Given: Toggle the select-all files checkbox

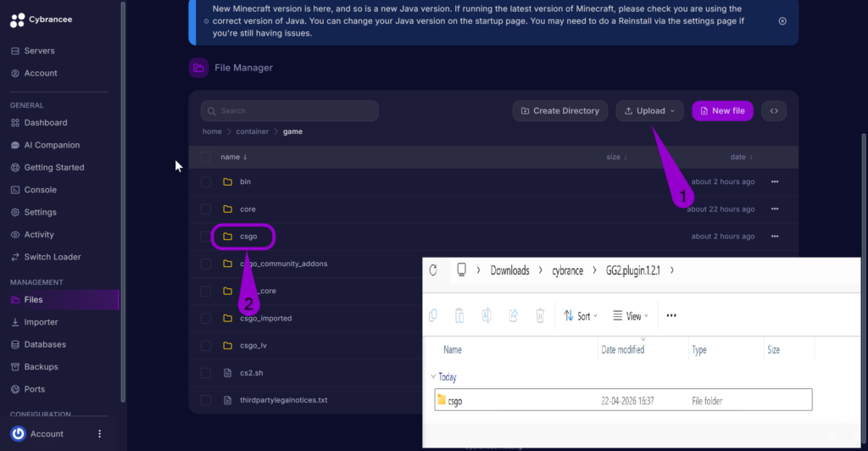Looking at the screenshot, I should tap(205, 157).
